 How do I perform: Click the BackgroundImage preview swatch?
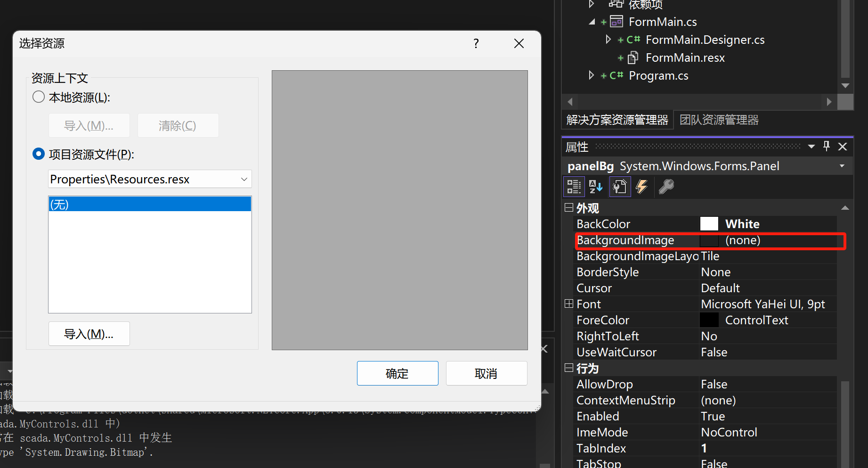coord(709,240)
